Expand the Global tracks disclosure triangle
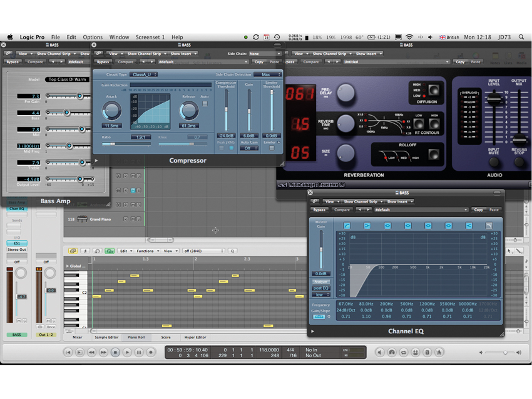Viewport: 532px width, 399px height. 68,266
